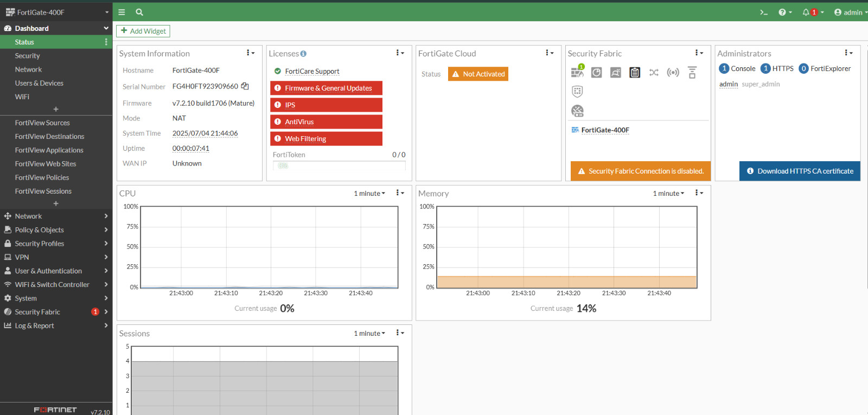Expand the System menu

point(56,298)
